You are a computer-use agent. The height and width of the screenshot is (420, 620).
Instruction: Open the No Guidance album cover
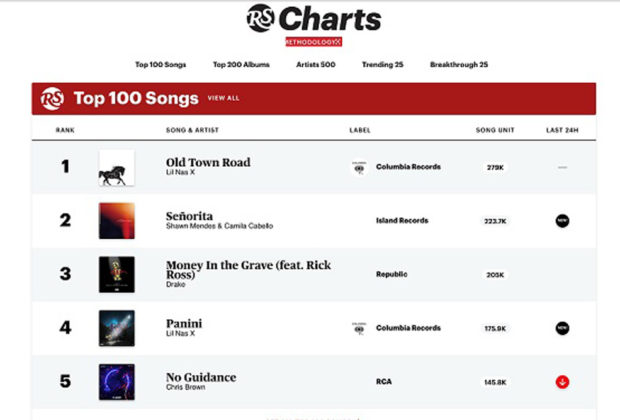pos(116,381)
